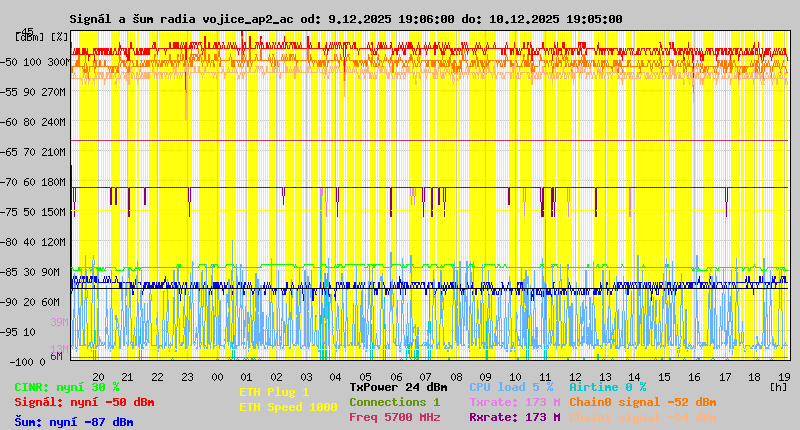Click the Txrate legend label
800x430 pixels.
[514, 402]
